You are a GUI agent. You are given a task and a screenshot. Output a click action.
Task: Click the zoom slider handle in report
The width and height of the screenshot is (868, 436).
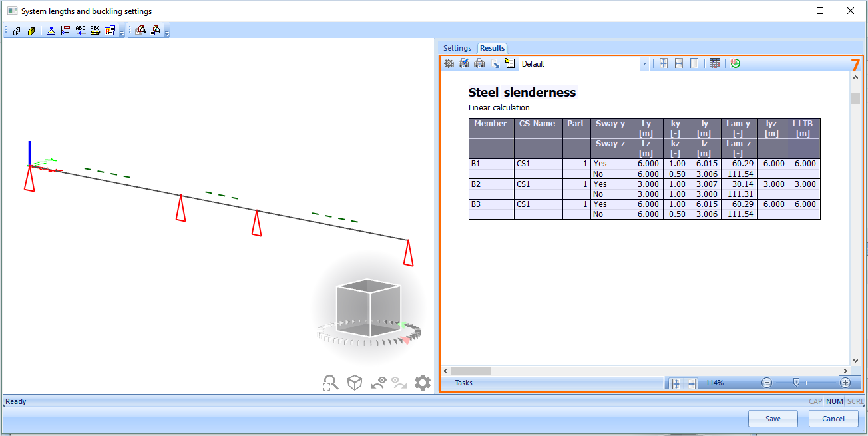[x=805, y=383]
